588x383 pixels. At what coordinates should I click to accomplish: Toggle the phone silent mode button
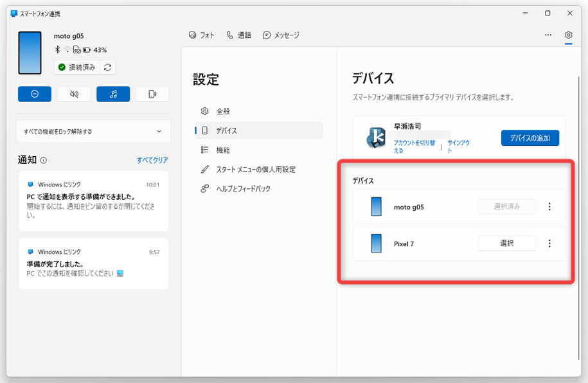(74, 94)
